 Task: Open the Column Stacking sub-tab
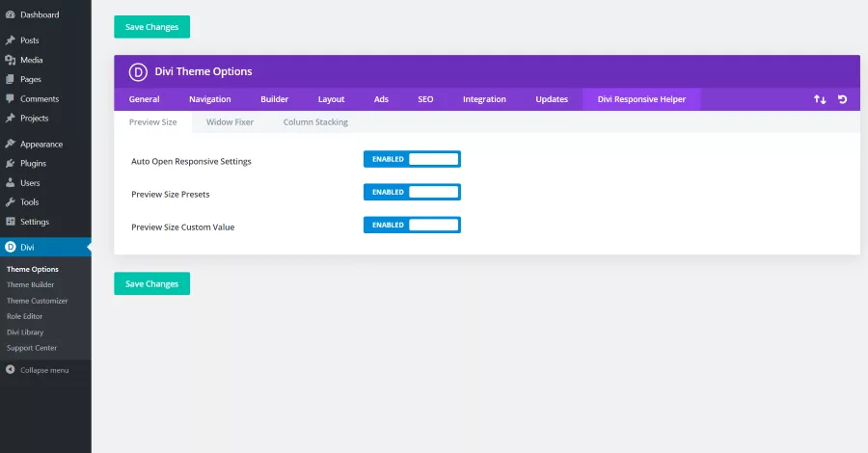coord(315,122)
